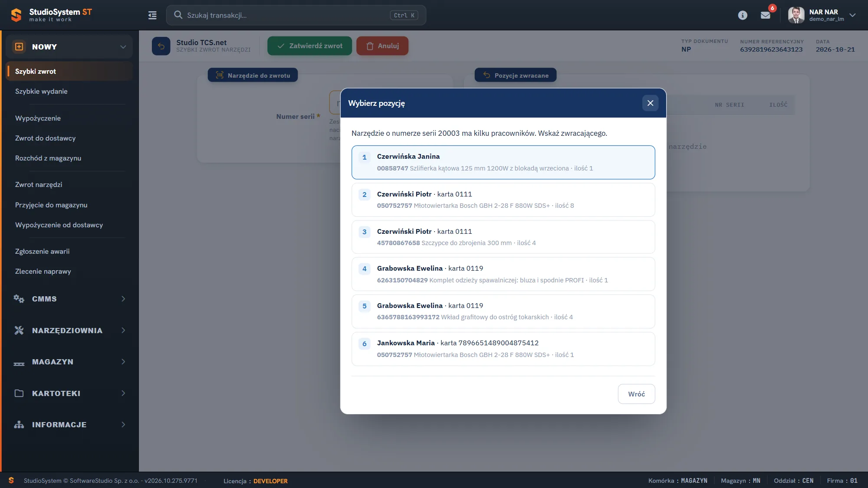This screenshot has height=488, width=868.
Task: Select position 2 Czerwiński Piotr with Młotowiertarka
Action: tap(503, 200)
